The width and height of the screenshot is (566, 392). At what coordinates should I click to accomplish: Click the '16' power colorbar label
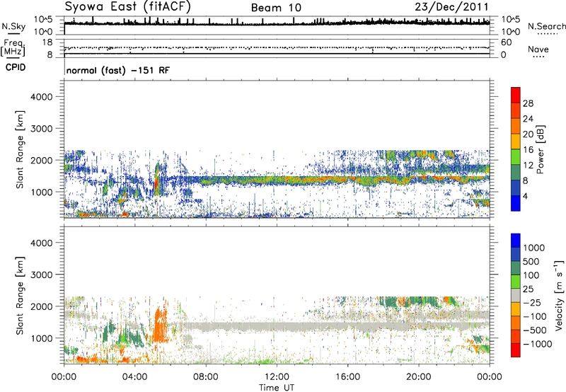pos(528,150)
